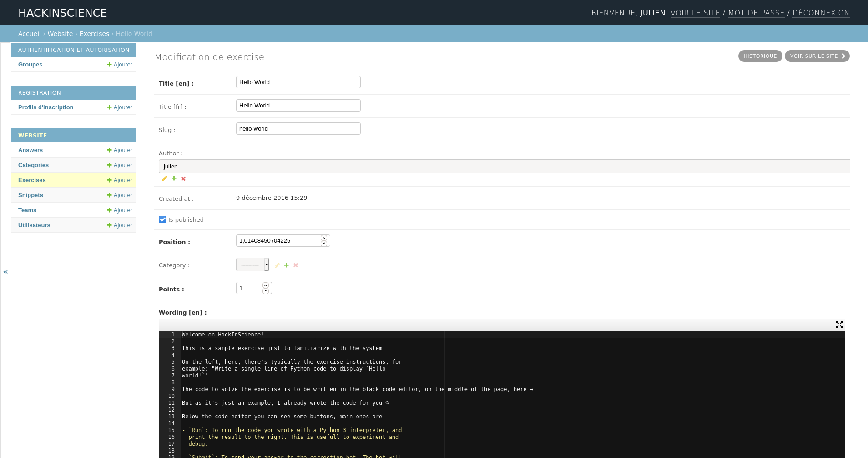Click the green plus icon to add a category
This screenshot has width=868, height=458.
click(286, 265)
